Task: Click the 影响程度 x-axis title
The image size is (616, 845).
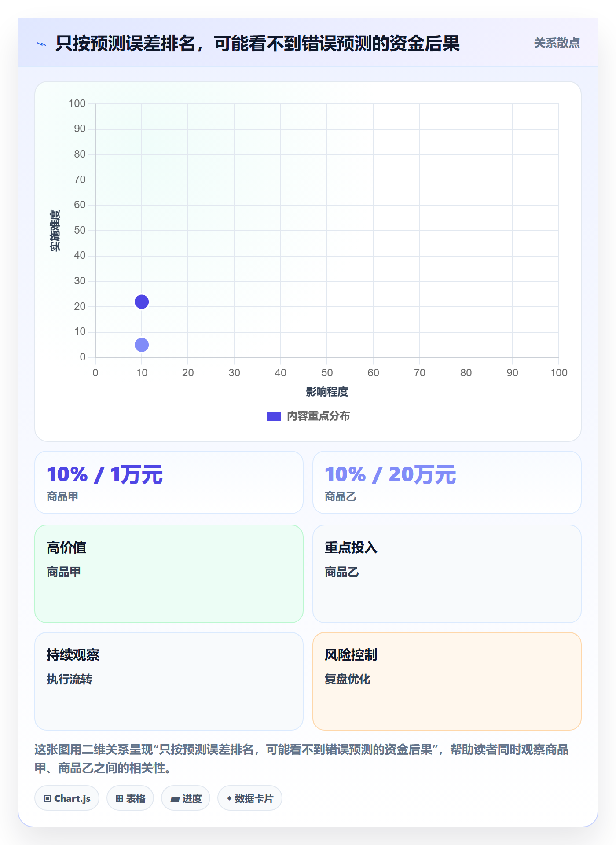Action: tap(327, 392)
